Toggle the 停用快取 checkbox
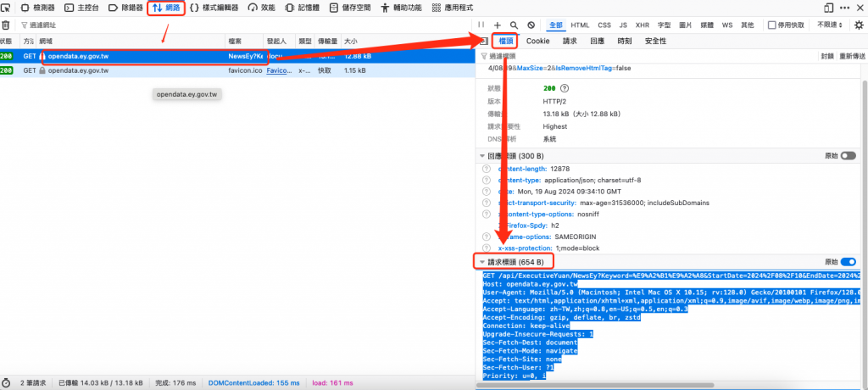This screenshot has height=390, width=868. point(771,25)
